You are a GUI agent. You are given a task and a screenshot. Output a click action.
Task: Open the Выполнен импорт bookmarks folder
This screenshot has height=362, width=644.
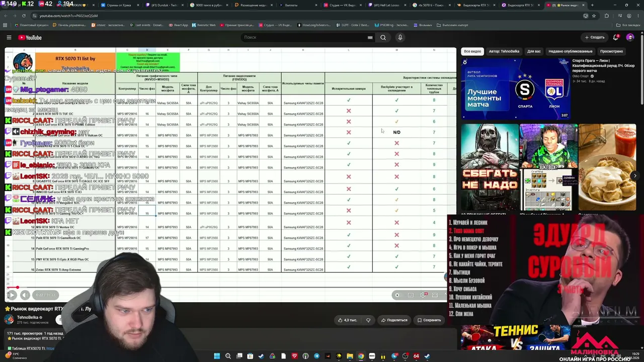452,25
